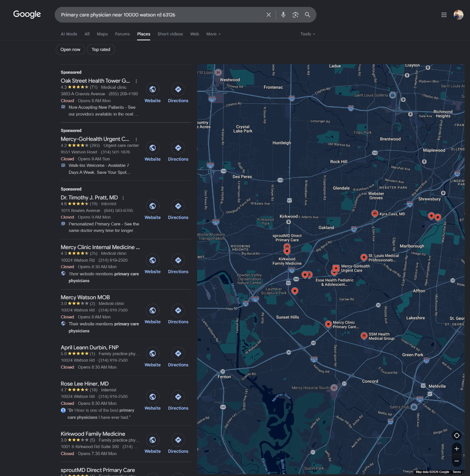Switch to the AI Mode tab
Image resolution: width=470 pixels, height=476 pixels.
[x=69, y=34]
